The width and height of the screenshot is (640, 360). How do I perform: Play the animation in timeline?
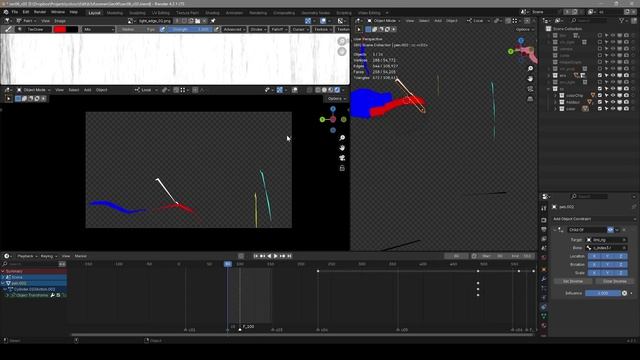(276, 256)
